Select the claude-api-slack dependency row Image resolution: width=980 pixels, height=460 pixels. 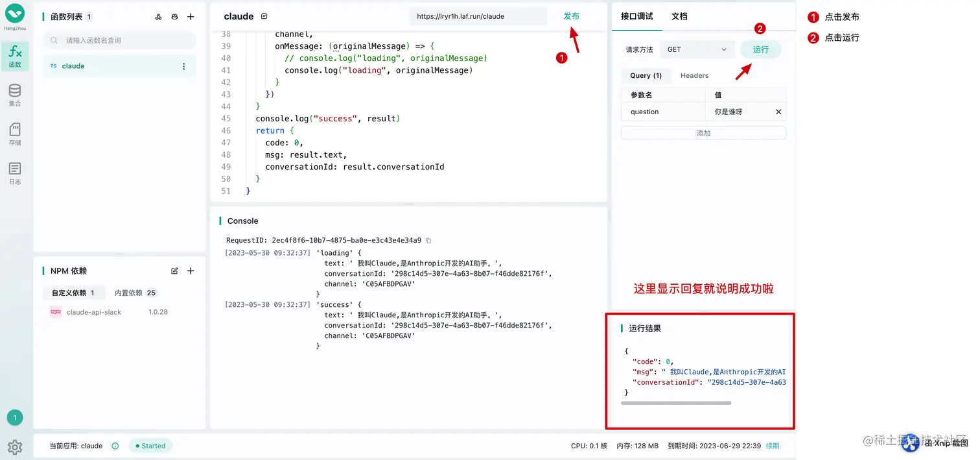pyautogui.click(x=119, y=312)
